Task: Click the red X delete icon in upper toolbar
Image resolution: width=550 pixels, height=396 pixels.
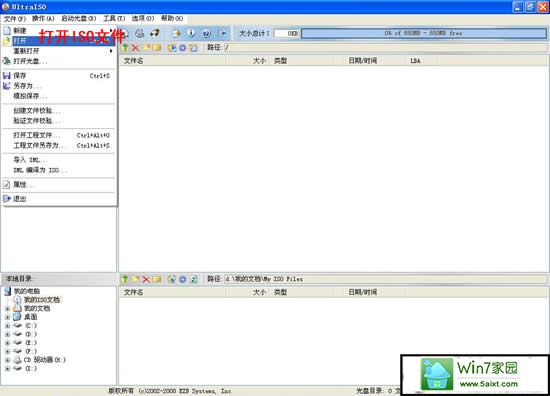Action: [x=135, y=48]
